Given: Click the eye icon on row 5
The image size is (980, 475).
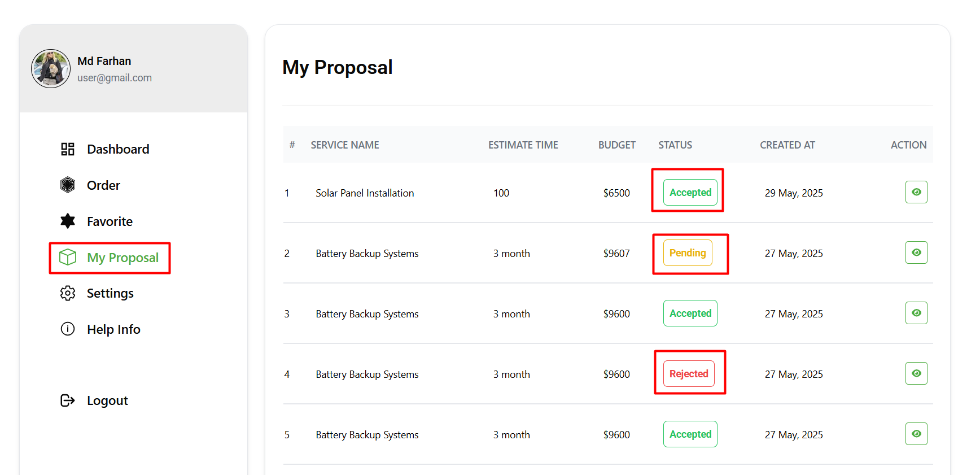Looking at the screenshot, I should click(916, 434).
